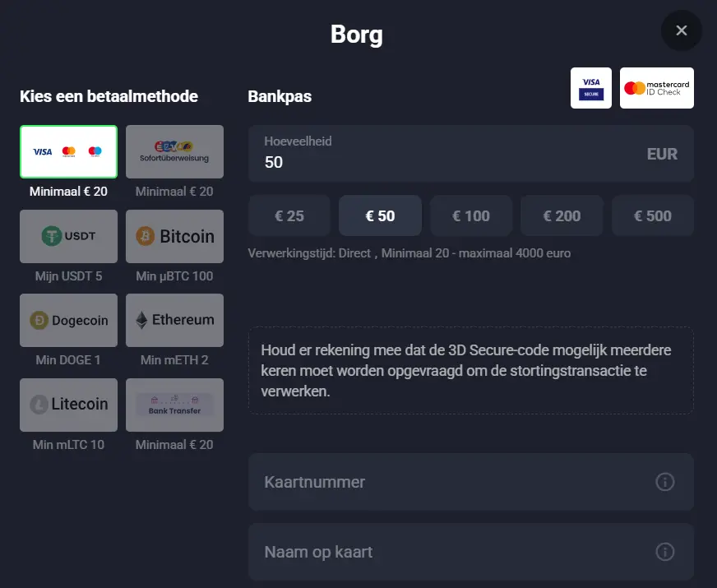The image size is (717, 588).
Task: Pick Dogecoin as payment method
Action: pos(68,320)
